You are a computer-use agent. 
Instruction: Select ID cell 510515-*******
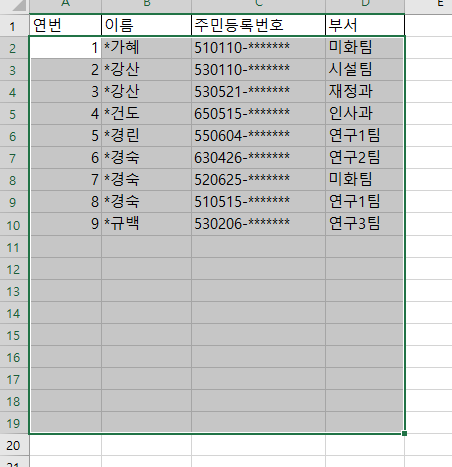click(x=259, y=202)
